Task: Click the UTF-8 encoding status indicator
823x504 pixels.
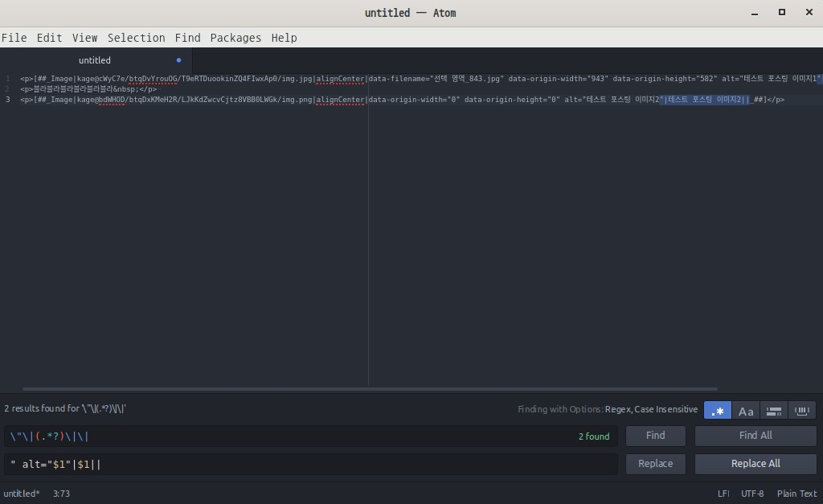Action: [752, 494]
